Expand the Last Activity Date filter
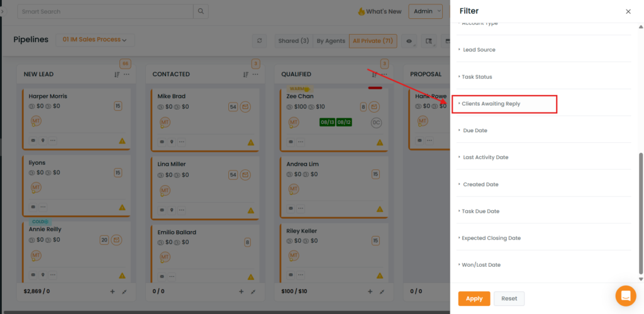Screen dimensions: 644x314 [x=544, y=157]
